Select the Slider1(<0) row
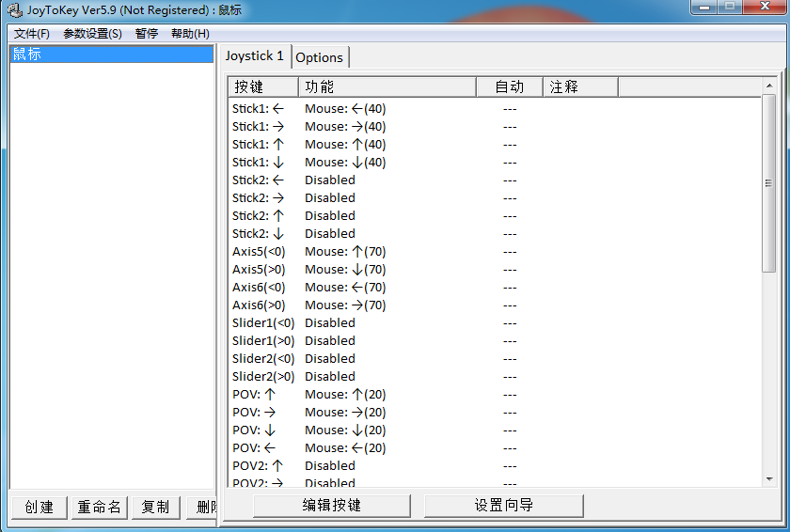The height and width of the screenshot is (532, 790). (x=495, y=323)
